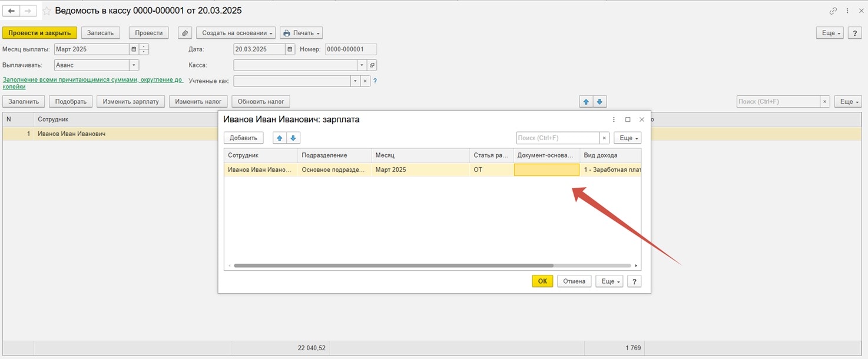Click the open-form icon beside the Касса field

372,65
